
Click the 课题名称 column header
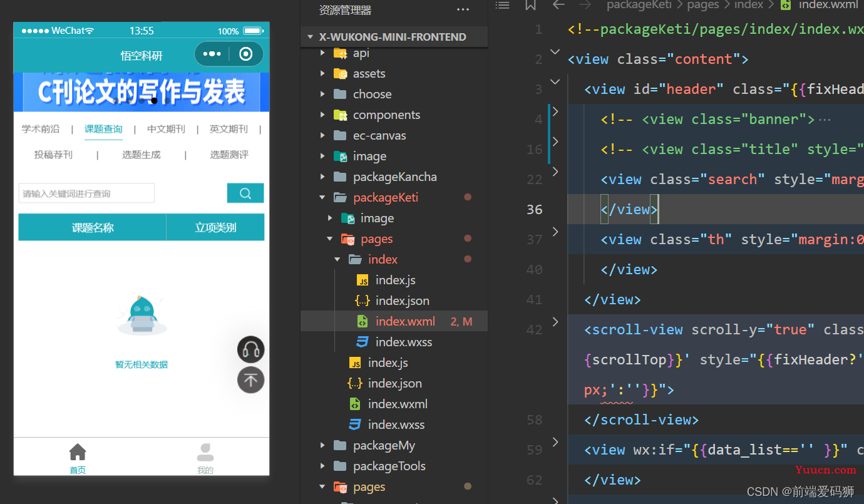(x=92, y=227)
